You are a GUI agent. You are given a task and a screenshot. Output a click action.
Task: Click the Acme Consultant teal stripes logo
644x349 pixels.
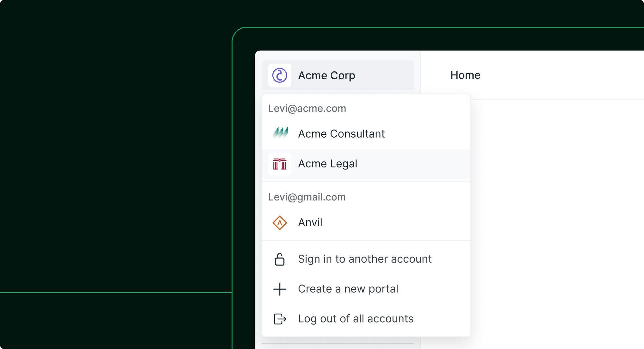280,133
